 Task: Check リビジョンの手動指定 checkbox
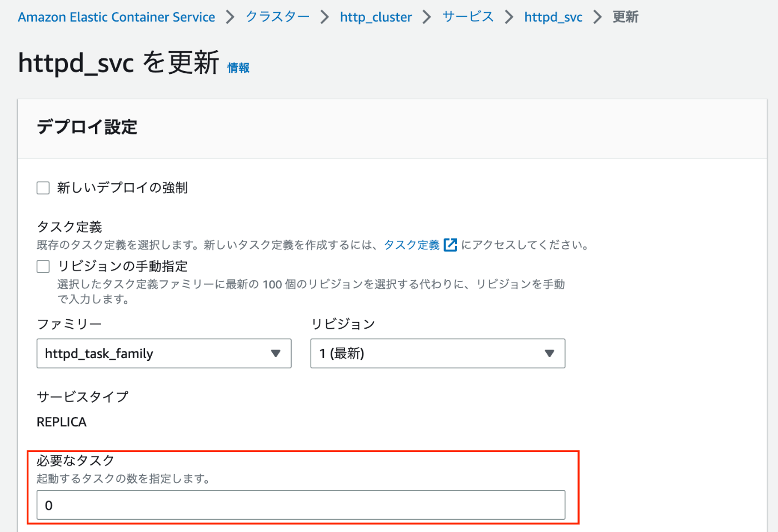pyautogui.click(x=43, y=267)
